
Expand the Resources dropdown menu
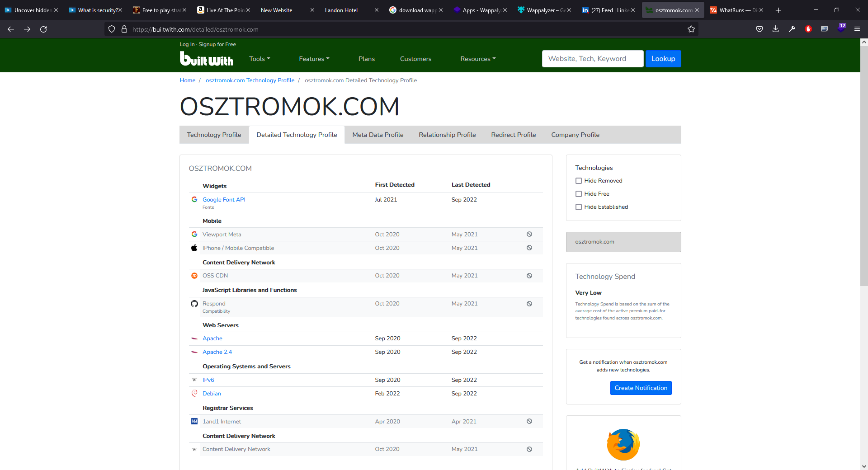click(x=478, y=59)
